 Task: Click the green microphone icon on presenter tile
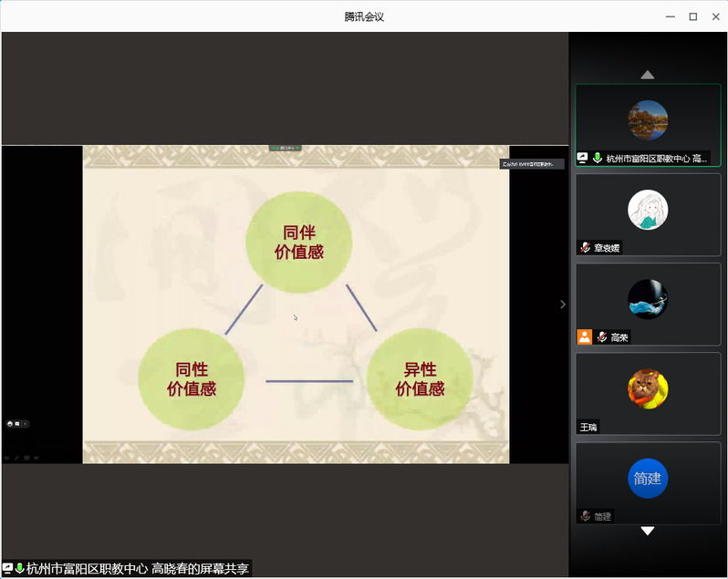pos(598,158)
